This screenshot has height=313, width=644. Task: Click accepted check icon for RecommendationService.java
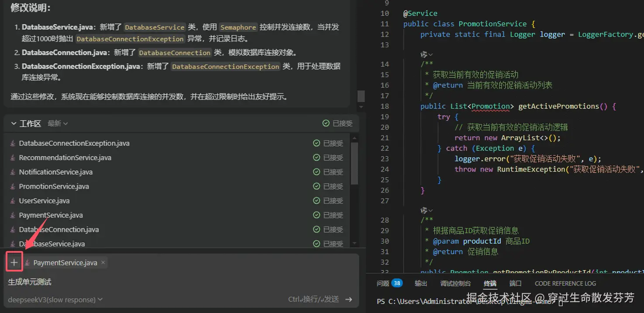(x=317, y=158)
